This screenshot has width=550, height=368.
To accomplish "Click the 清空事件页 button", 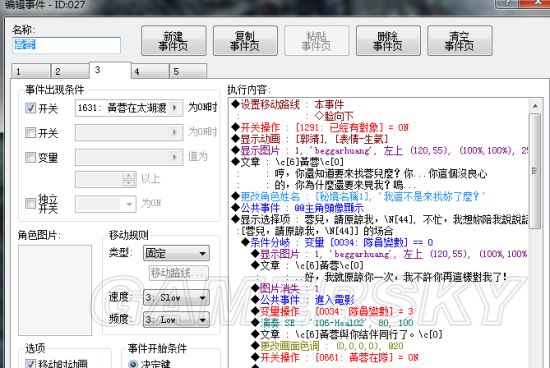I will (460, 41).
